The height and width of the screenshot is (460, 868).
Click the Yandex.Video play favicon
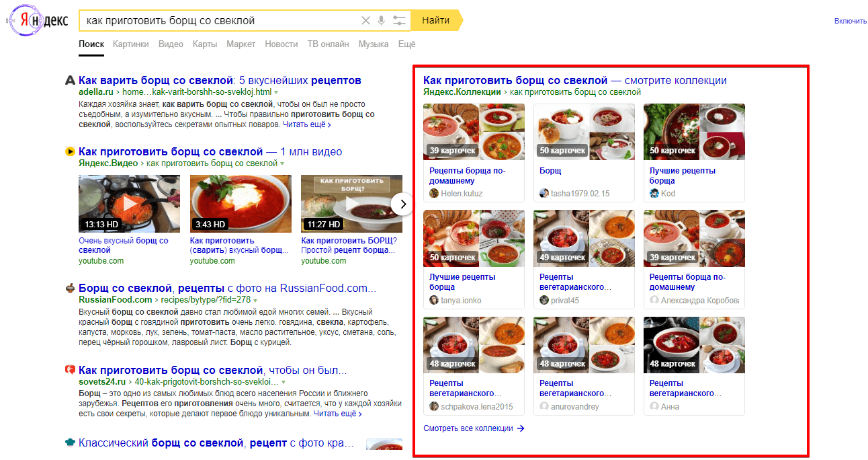(70, 151)
